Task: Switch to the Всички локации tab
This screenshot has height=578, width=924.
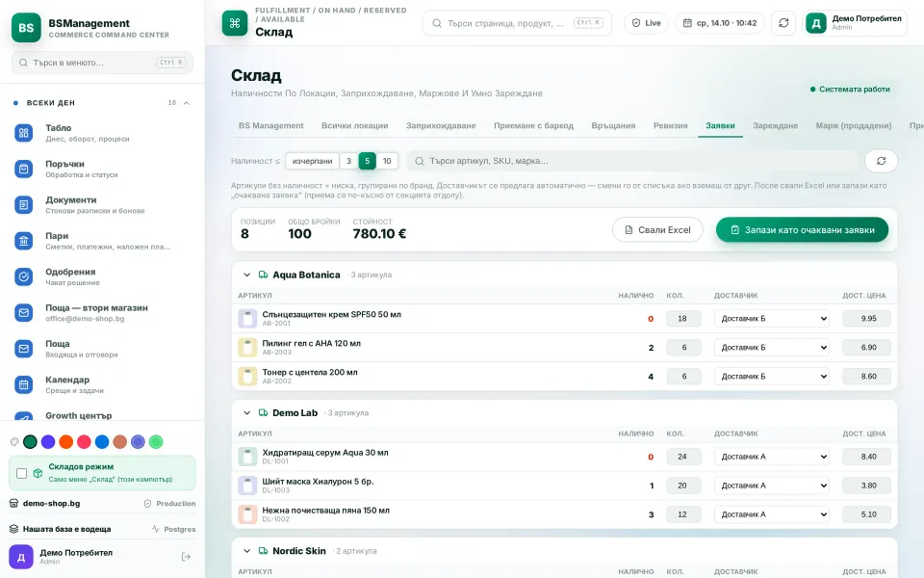Action: 355,125
